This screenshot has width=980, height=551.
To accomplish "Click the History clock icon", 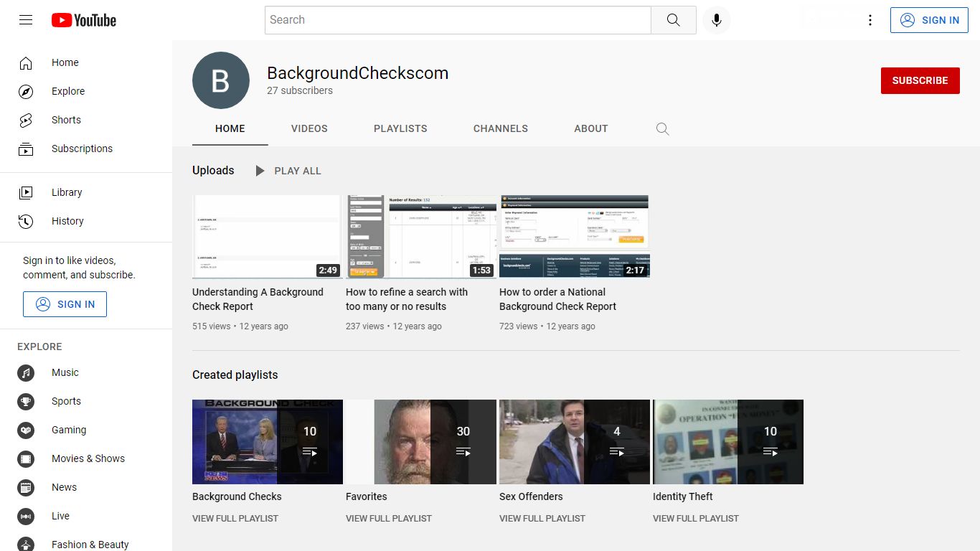I will [26, 221].
